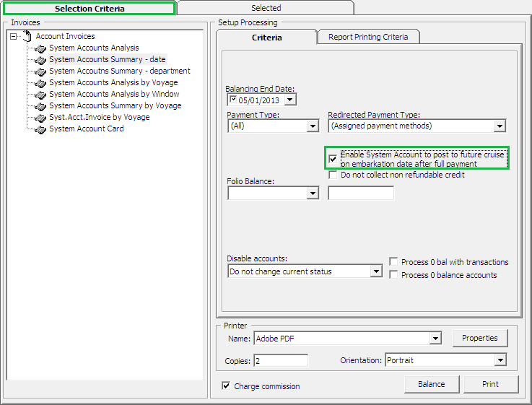Collapse the Account Invoices tree node

13,36
